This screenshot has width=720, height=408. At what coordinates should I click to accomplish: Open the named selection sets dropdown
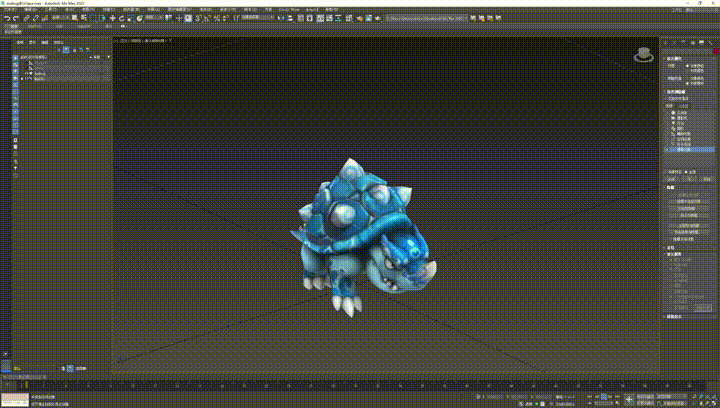coord(258,18)
